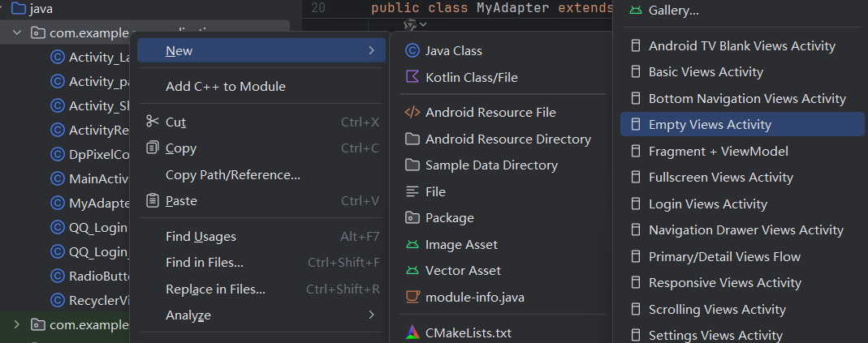The height and width of the screenshot is (343, 868).
Task: Choose Login Views Activity
Action: (707, 204)
